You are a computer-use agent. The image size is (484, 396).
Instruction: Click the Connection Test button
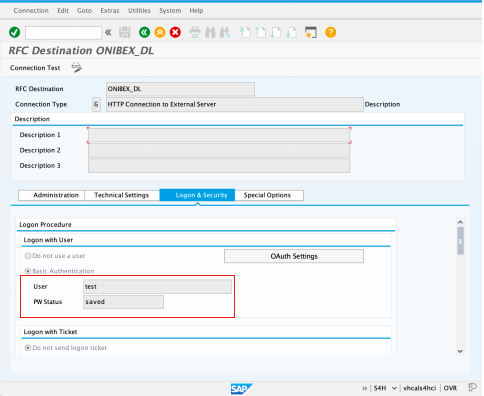click(35, 68)
